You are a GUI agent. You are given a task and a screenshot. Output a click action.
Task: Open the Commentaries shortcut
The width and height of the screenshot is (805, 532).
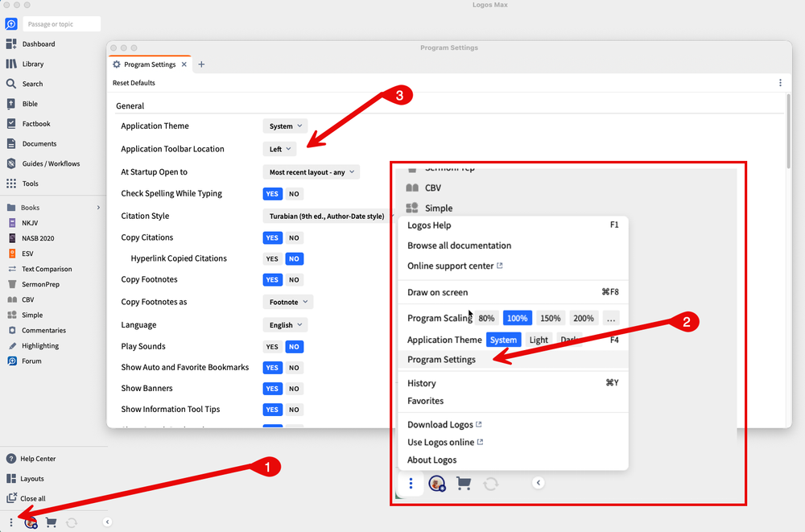click(37, 331)
